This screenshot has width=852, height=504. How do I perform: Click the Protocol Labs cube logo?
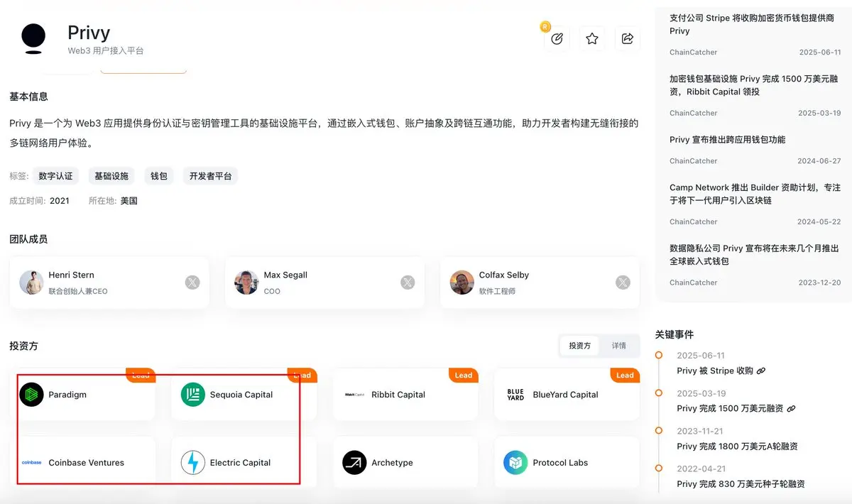pos(515,463)
